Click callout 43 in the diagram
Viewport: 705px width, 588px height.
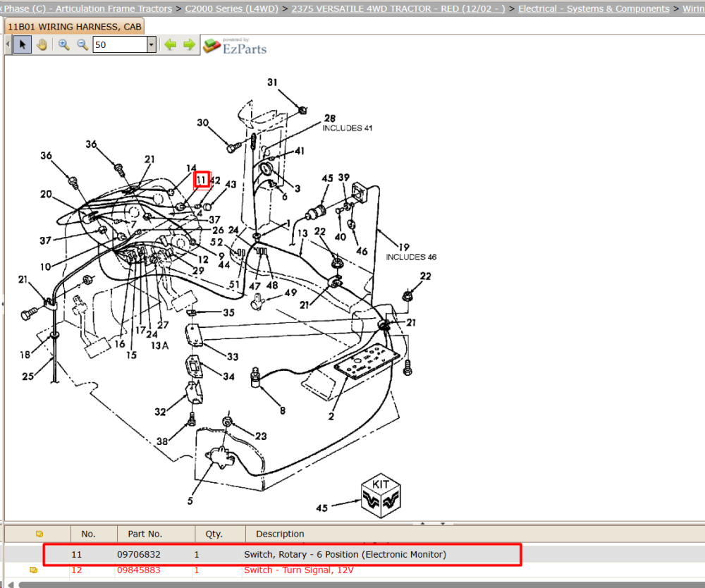pos(231,184)
